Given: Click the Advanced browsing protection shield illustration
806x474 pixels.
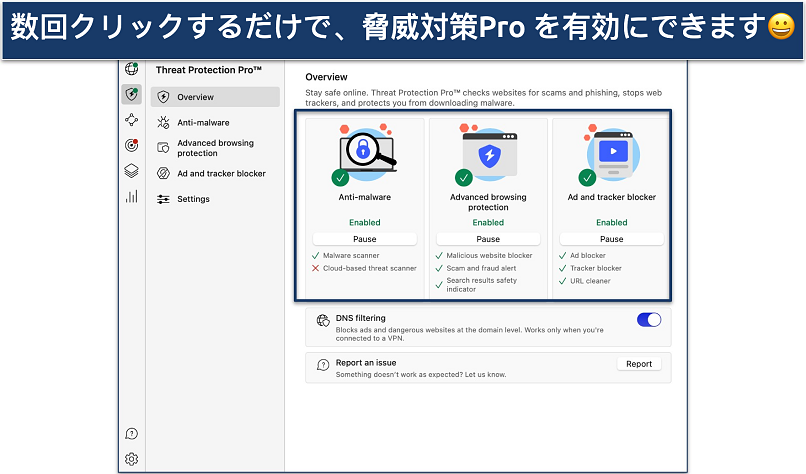Looking at the screenshot, I should (x=488, y=153).
